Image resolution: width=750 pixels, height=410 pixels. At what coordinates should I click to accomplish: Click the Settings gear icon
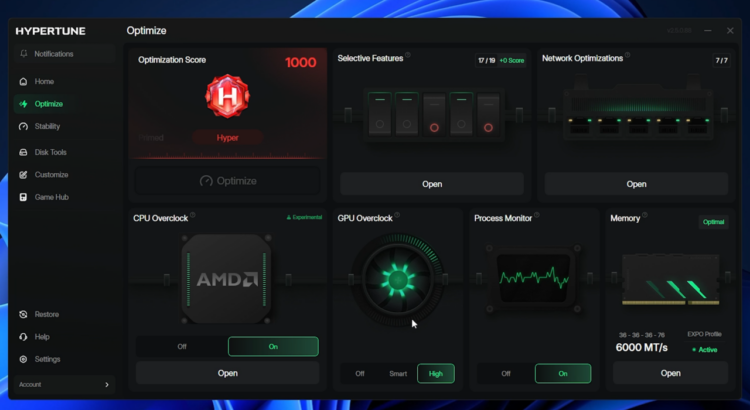23,359
